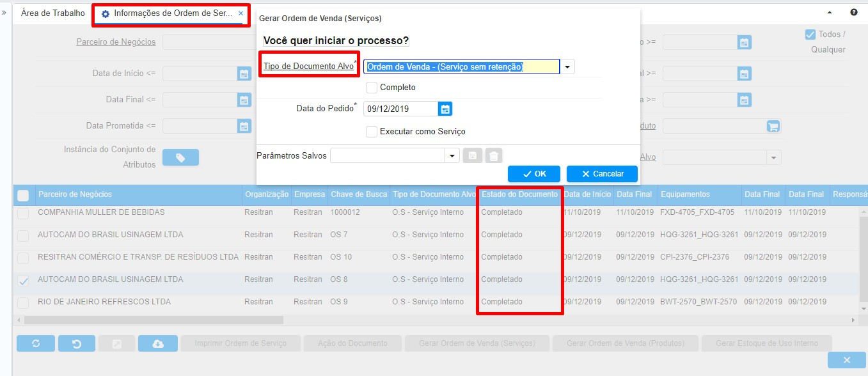
Task: Expand the side menu with the » icon
Action: 4,12
